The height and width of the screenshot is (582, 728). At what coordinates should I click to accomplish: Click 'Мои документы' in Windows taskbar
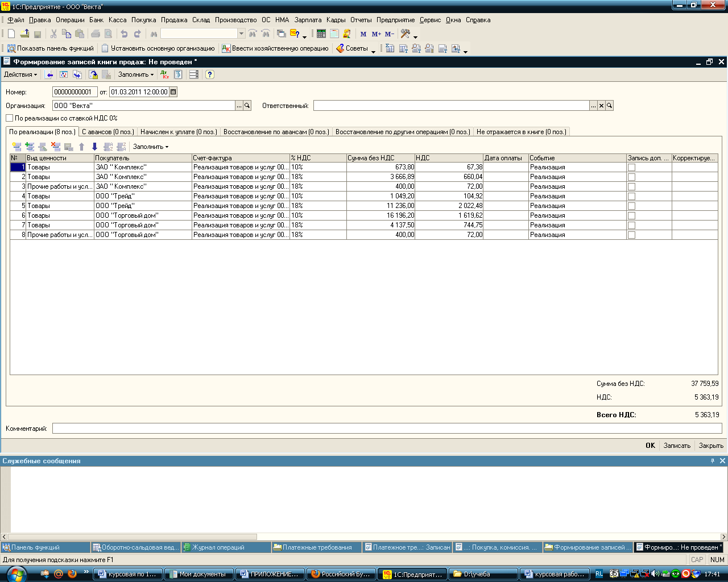point(198,574)
